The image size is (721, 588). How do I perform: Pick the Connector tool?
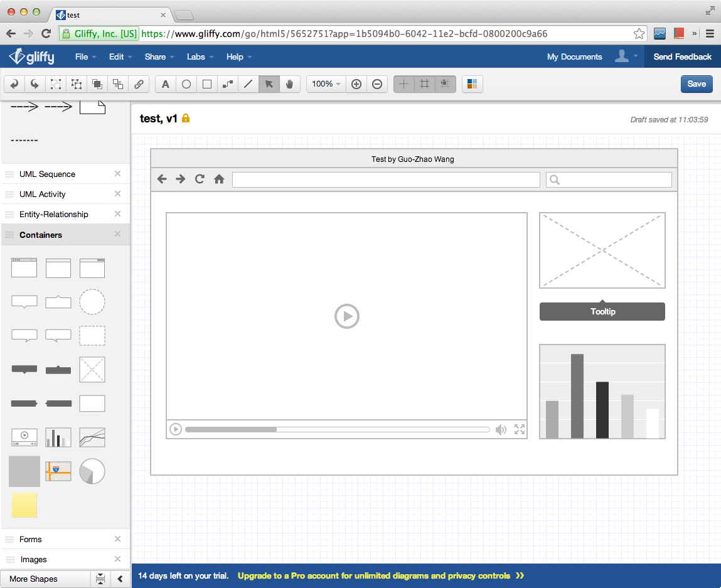(228, 84)
